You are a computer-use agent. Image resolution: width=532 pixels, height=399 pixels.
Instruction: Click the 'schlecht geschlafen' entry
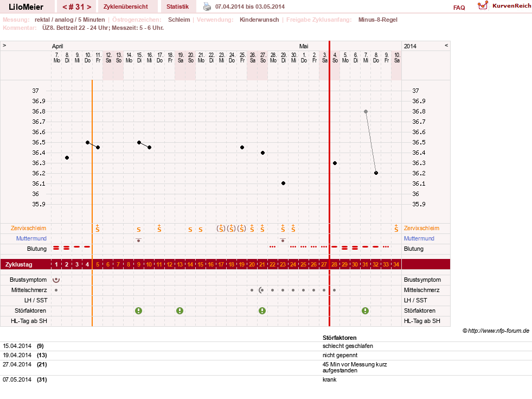point(348,346)
